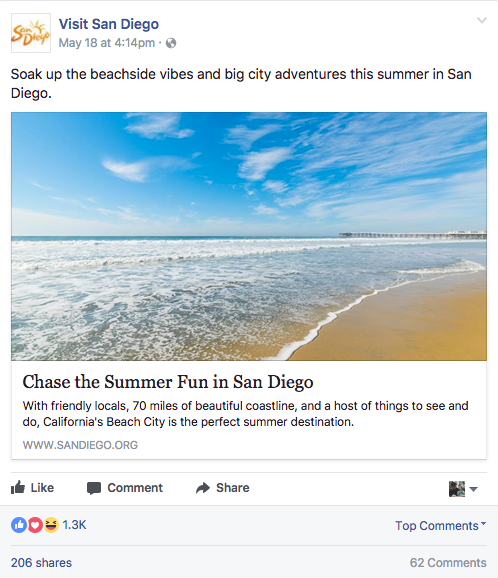Click the red heart Love reaction
Screen dimensions: 498x578
click(x=35, y=525)
